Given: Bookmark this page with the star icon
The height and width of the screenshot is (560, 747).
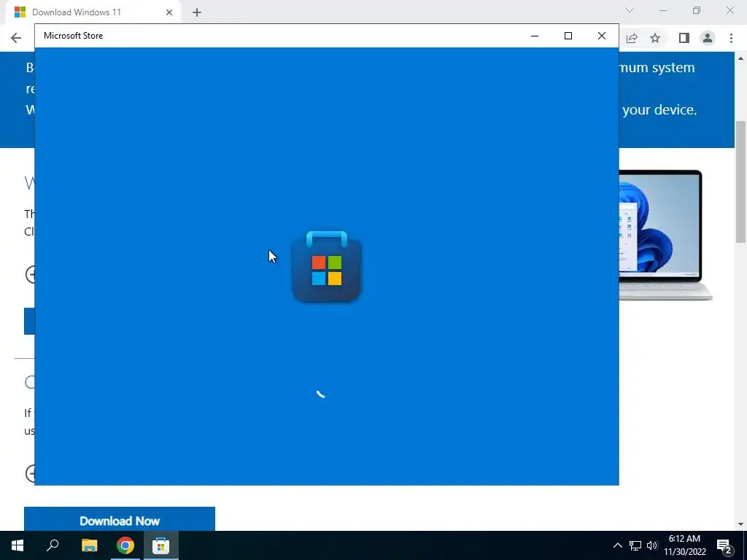Looking at the screenshot, I should [x=655, y=38].
